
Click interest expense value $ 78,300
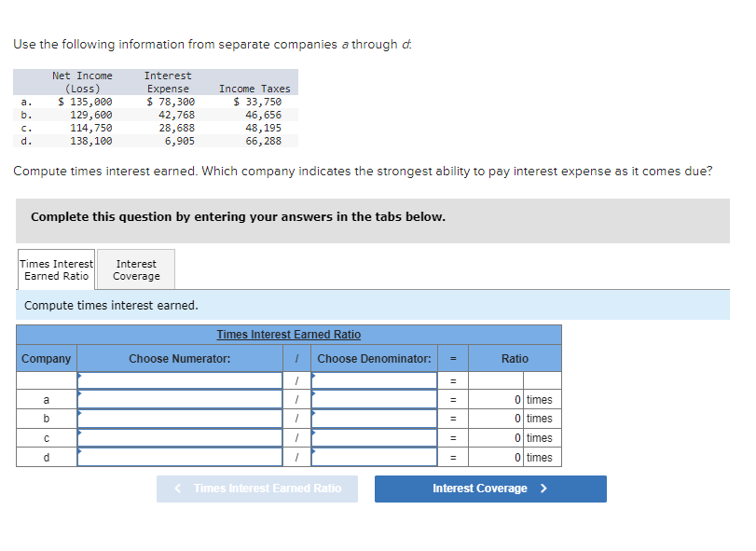[x=171, y=102]
